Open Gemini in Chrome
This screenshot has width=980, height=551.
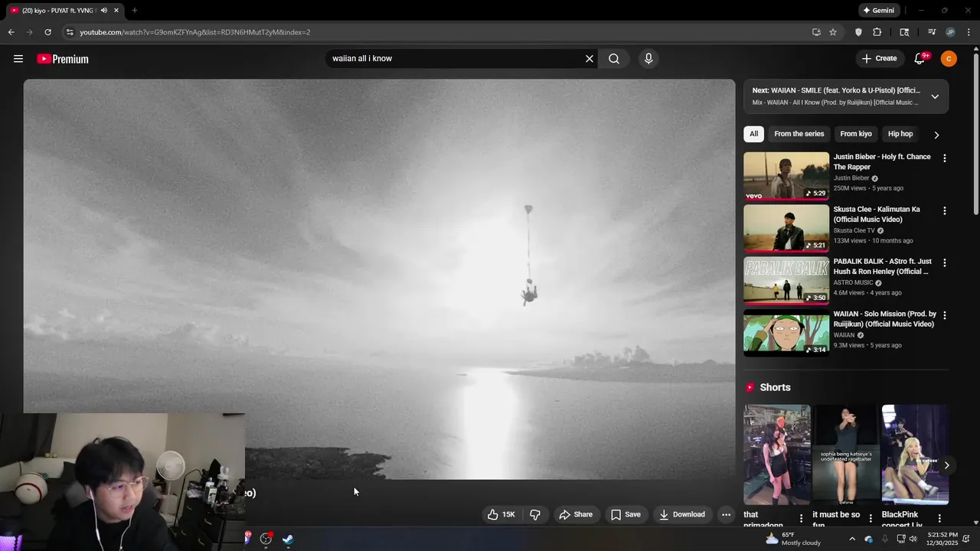pyautogui.click(x=879, y=11)
